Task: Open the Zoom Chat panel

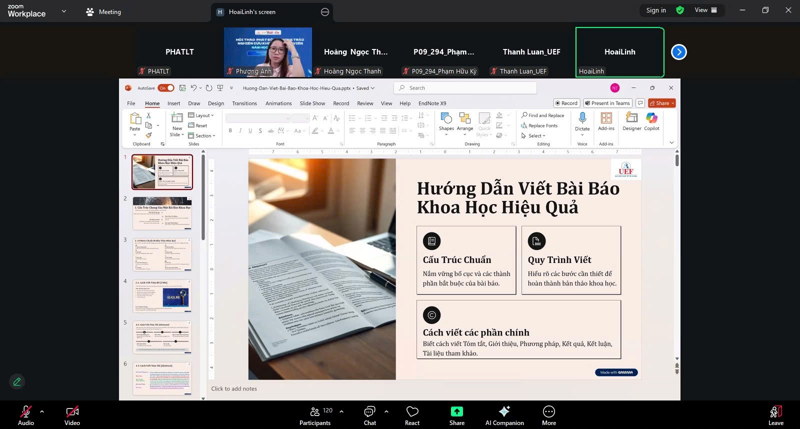Action: coord(369,411)
